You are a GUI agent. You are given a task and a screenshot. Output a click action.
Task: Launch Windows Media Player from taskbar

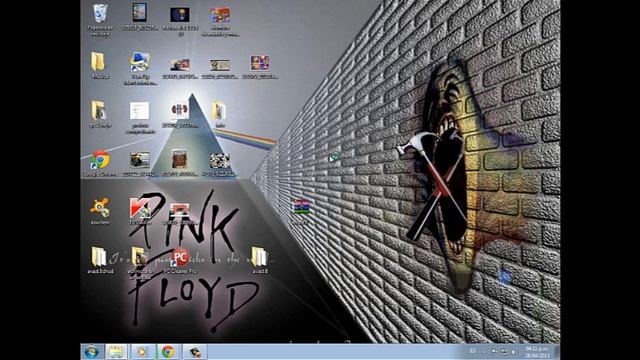click(x=142, y=351)
